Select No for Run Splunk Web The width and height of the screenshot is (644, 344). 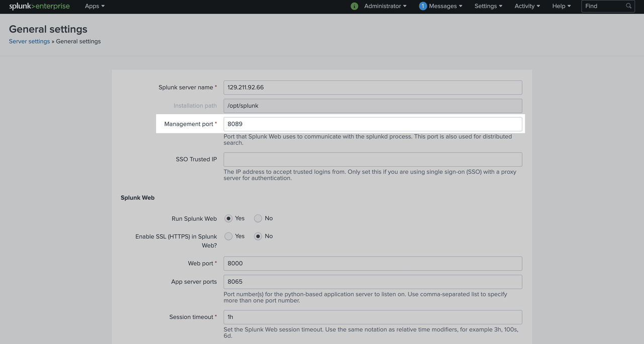[x=258, y=218]
